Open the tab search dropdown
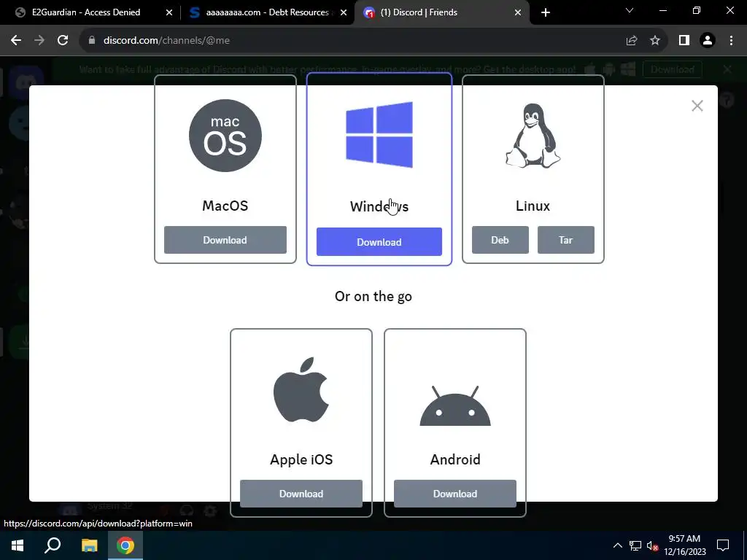The image size is (747, 560). 630,10
